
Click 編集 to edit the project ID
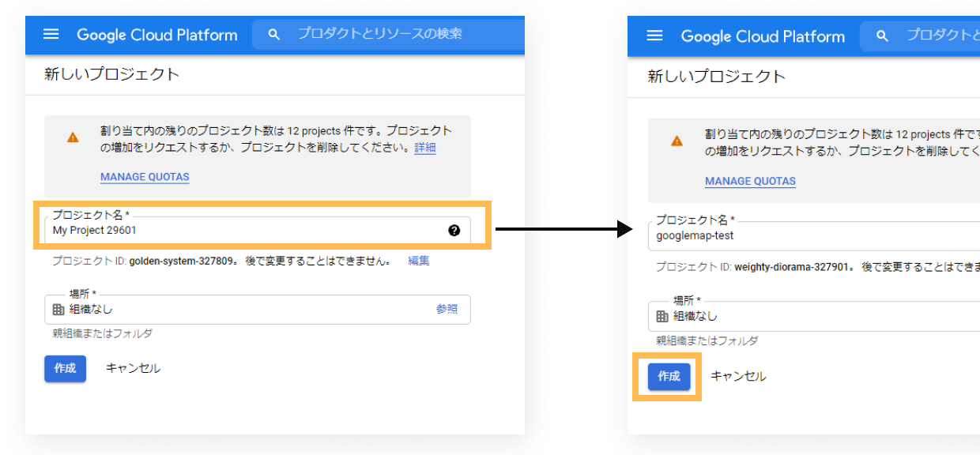coord(419,261)
